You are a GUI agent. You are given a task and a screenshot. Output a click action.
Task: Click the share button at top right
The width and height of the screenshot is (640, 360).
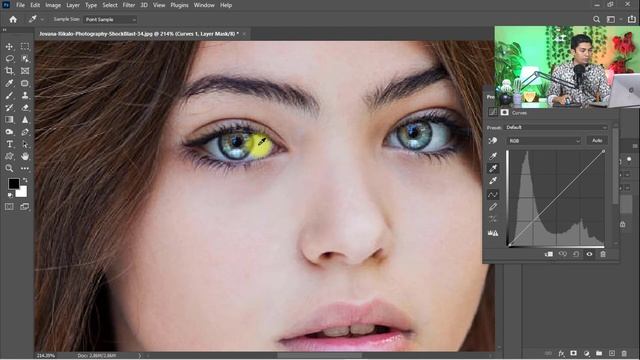[631, 19]
